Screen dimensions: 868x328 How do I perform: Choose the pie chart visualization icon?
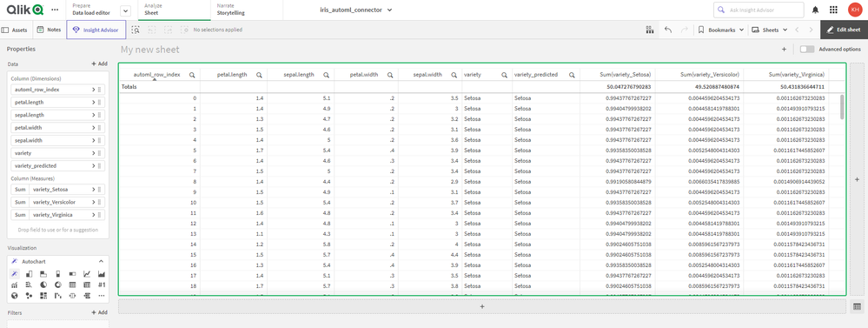tap(43, 284)
